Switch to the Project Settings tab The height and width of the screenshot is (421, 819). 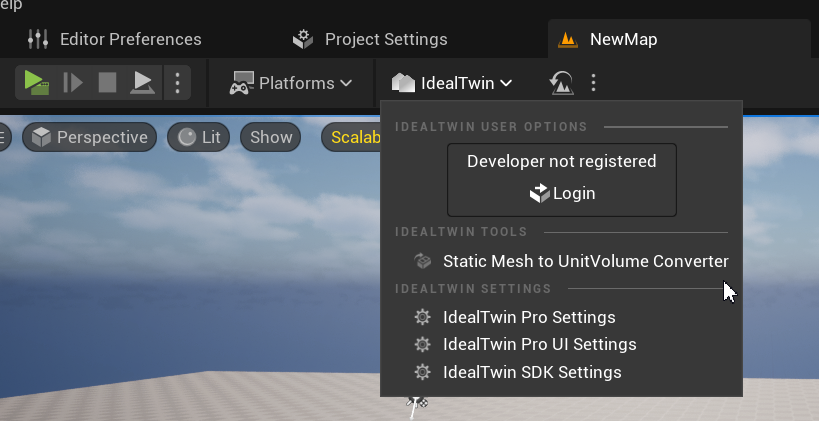(x=370, y=40)
